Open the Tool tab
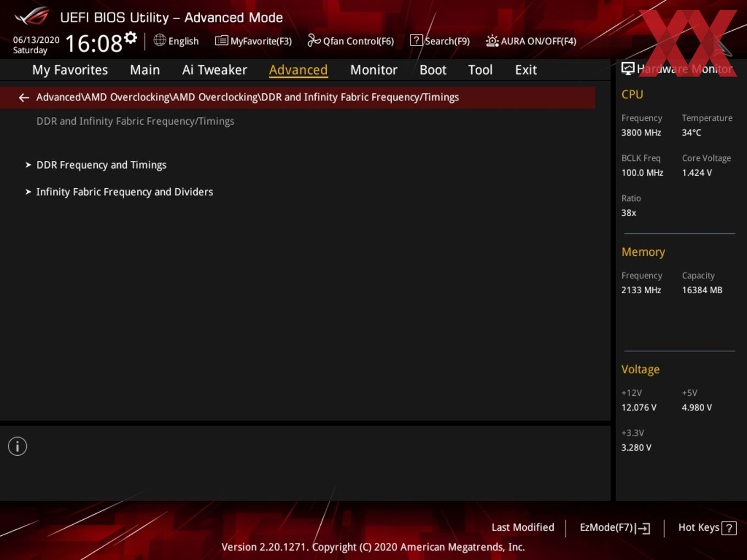This screenshot has height=560, width=747. pyautogui.click(x=481, y=70)
